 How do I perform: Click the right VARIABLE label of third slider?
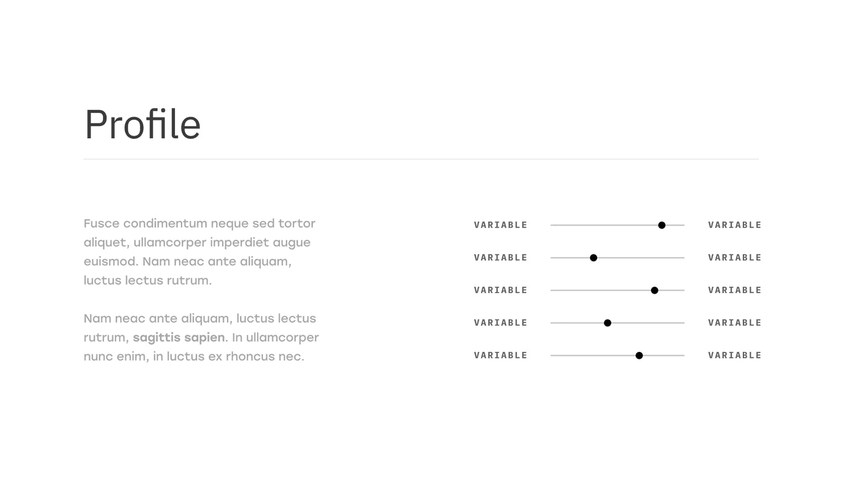pos(735,290)
